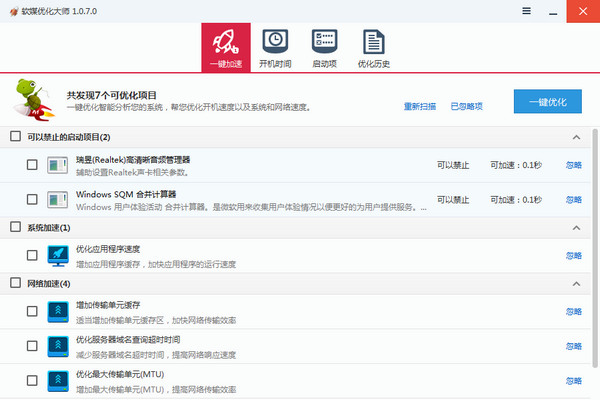Close the 软媒优化大师 window
Viewport: 600px width, 400px height.
pos(583,11)
